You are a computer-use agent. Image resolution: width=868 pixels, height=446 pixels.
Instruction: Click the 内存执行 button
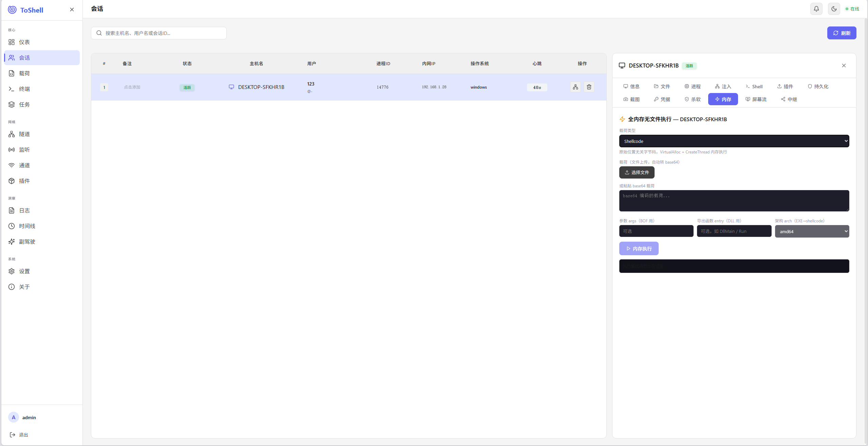tap(639, 248)
